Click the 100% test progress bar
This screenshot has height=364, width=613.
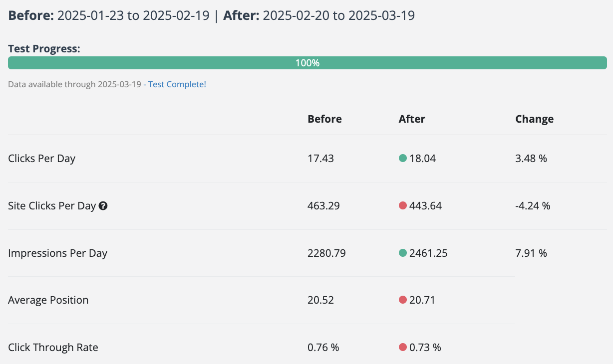(x=307, y=63)
